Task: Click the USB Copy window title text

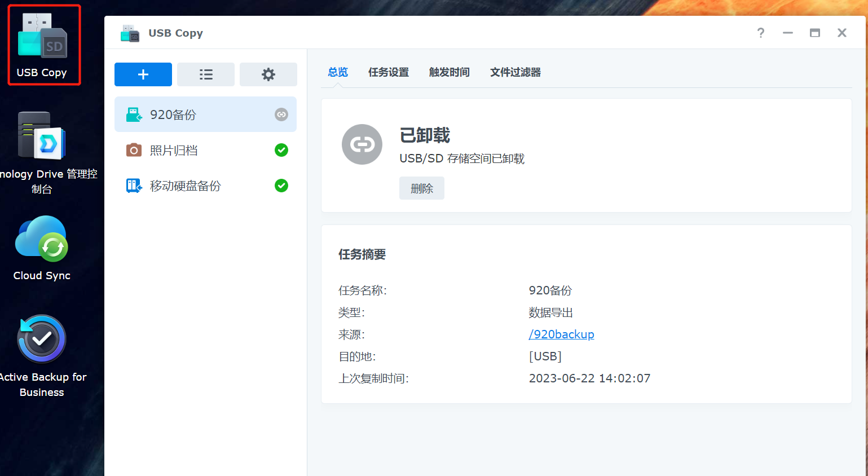Action: 175,33
